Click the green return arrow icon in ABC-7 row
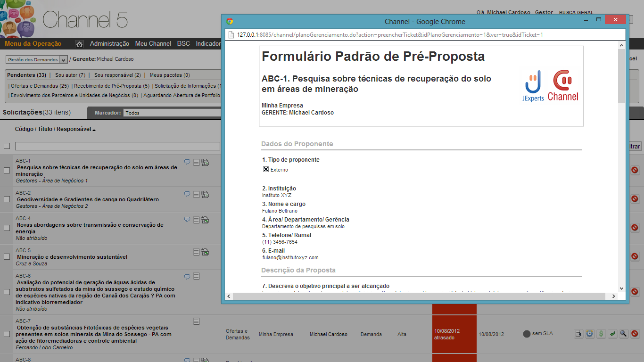This screenshot has width=644, height=362. tap(612, 334)
